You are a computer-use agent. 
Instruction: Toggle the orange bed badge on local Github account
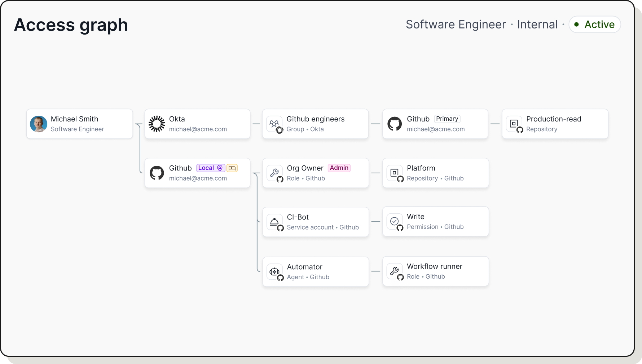[232, 168]
